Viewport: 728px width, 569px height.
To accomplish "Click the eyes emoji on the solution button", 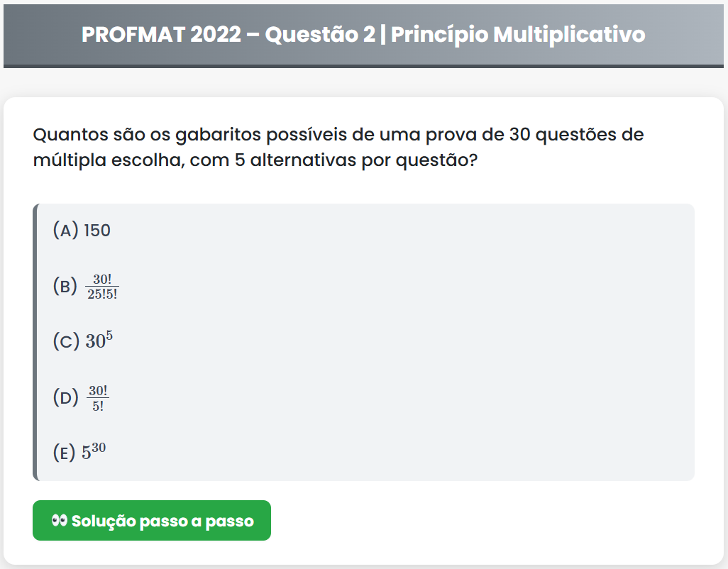I will [x=60, y=521].
